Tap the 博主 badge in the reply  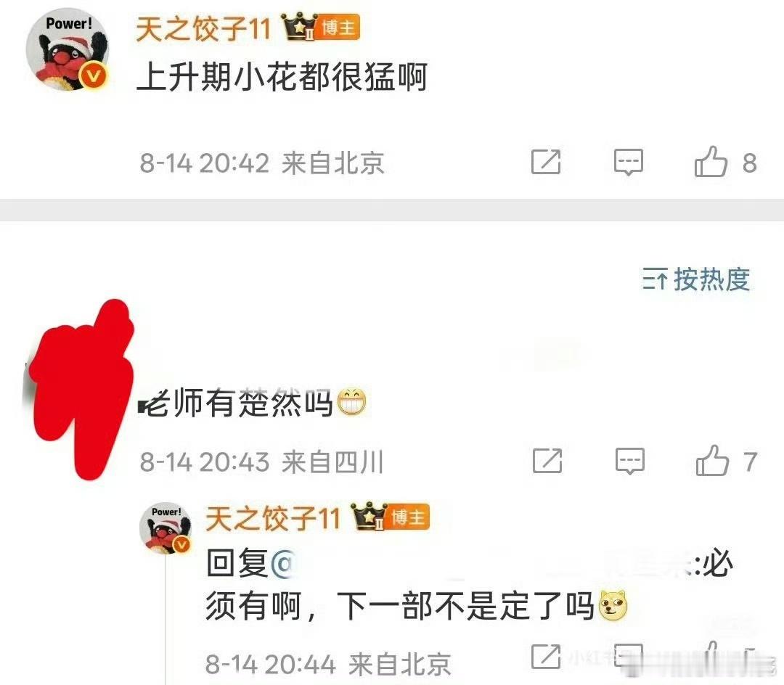click(408, 517)
